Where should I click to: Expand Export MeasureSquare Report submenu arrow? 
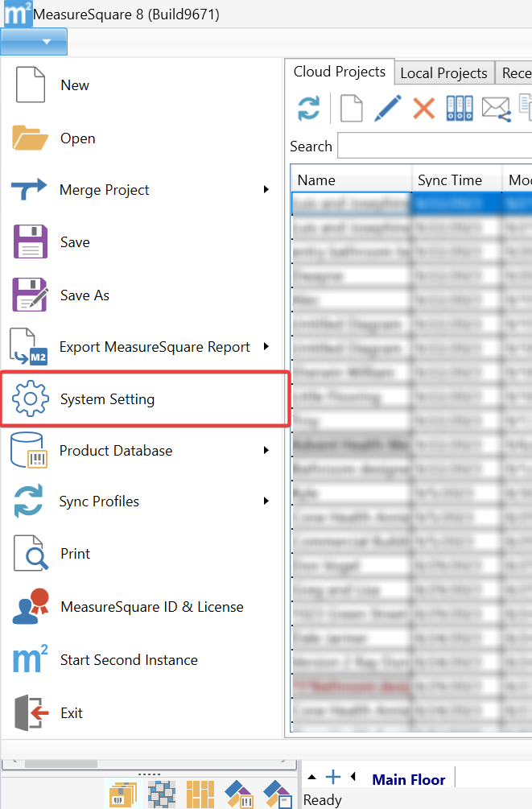tap(266, 346)
